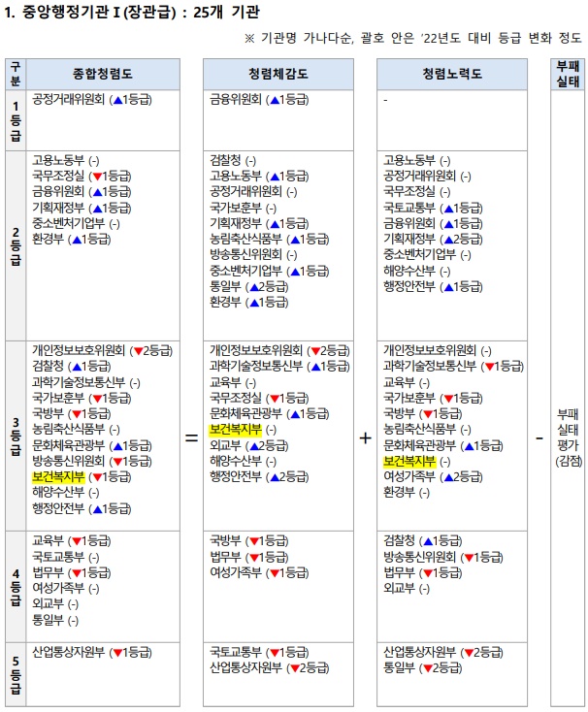This screenshot has width=588, height=712.
Task: Click the '구분' header cell
Action: [16, 74]
